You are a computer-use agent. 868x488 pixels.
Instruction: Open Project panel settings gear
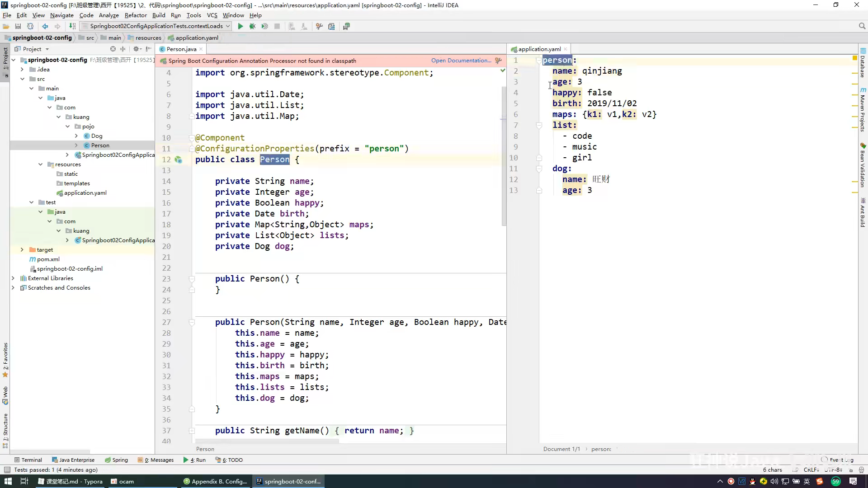tap(136, 49)
